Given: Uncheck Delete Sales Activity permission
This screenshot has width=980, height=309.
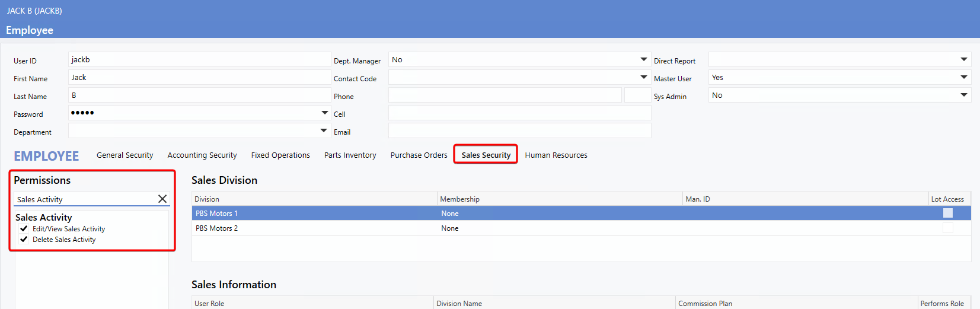Looking at the screenshot, I should coord(24,240).
